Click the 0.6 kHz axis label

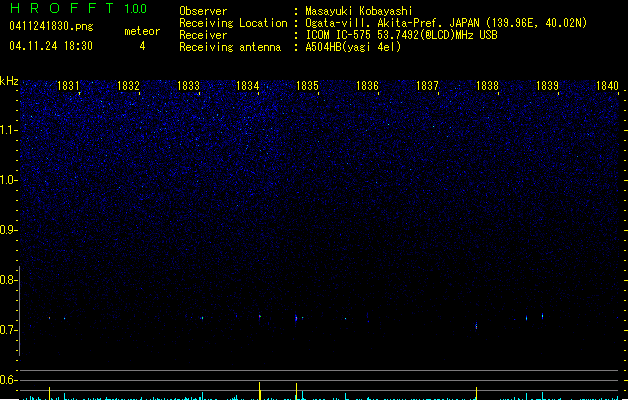click(x=8, y=380)
